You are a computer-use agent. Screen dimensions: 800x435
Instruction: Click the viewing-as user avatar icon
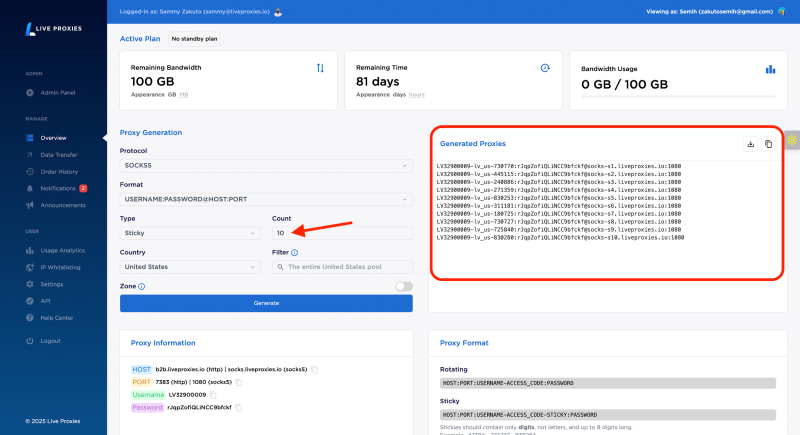pyautogui.click(x=782, y=11)
